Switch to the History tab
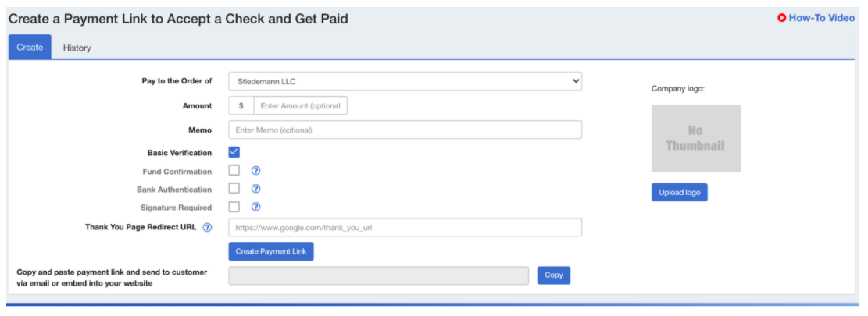 [x=77, y=48]
